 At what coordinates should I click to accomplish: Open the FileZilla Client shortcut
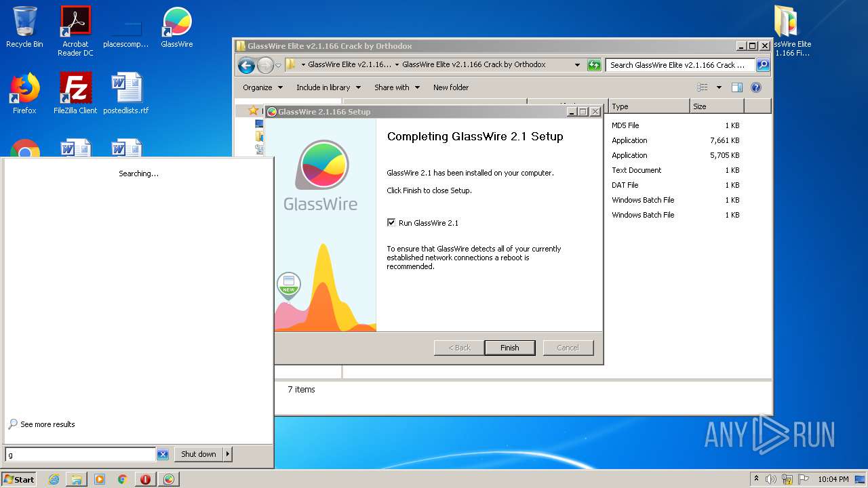click(x=75, y=94)
